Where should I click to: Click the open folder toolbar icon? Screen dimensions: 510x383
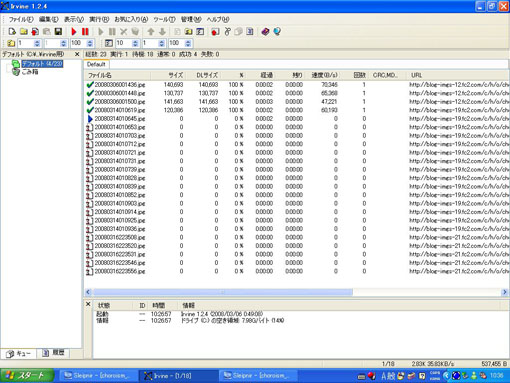24,32
